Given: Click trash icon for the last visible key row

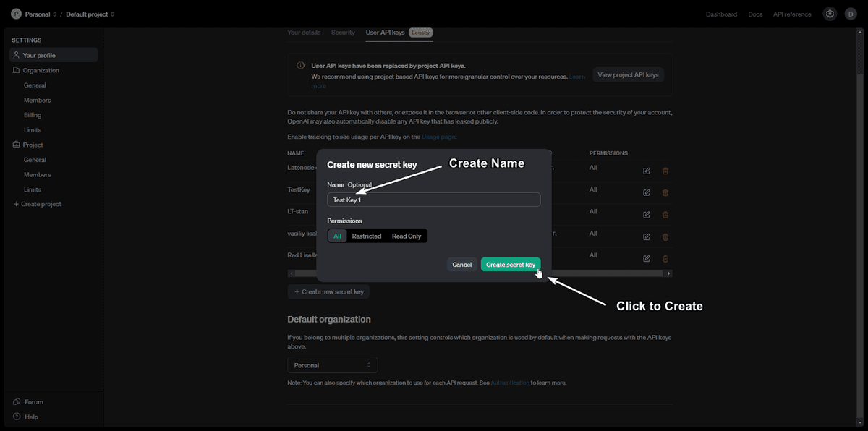Looking at the screenshot, I should click(x=665, y=258).
